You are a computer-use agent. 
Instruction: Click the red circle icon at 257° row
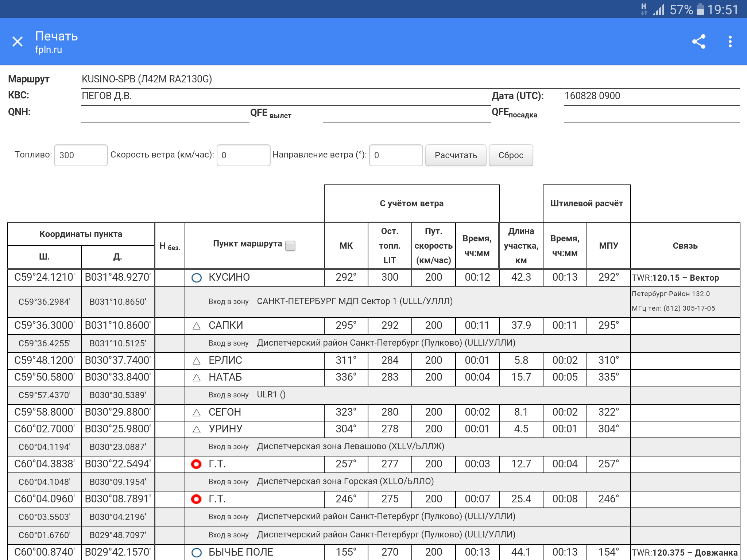(197, 464)
